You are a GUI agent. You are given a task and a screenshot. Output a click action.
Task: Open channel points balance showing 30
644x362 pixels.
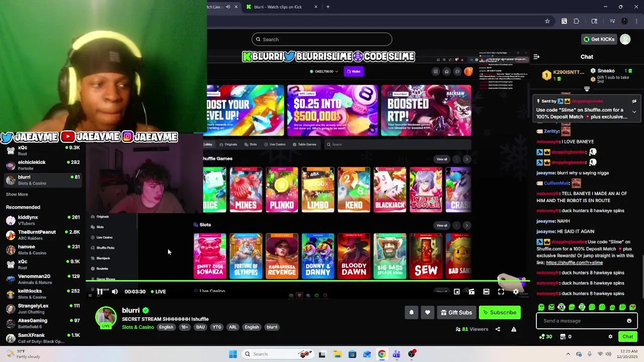545,337
